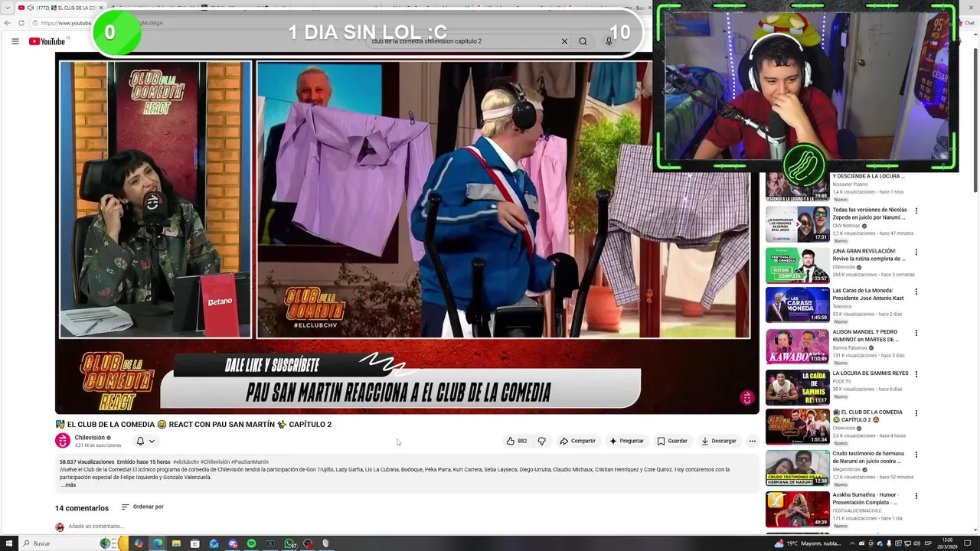980x551 pixels.
Task: Open the Preguntar ask button
Action: [626, 441]
